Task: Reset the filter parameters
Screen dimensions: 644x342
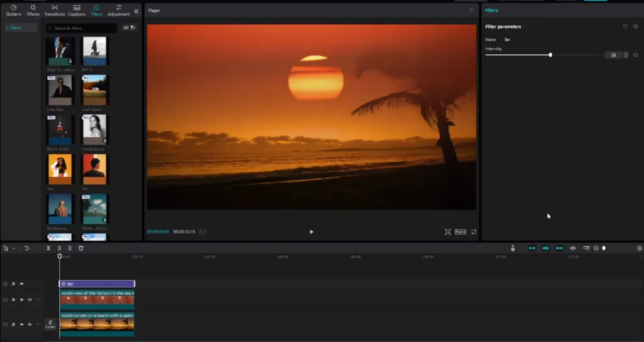Action: coord(625,26)
